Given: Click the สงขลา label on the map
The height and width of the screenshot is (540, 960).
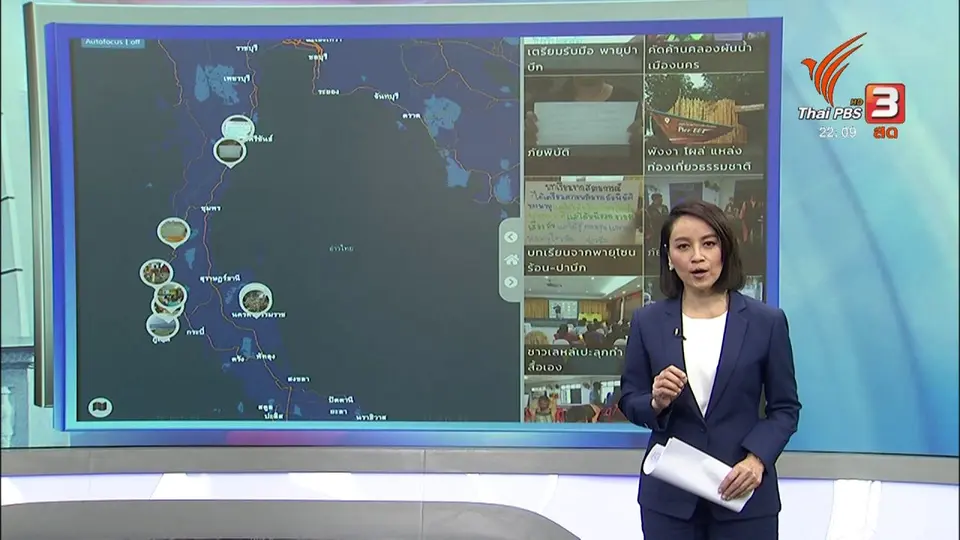Looking at the screenshot, I should coord(298,380).
